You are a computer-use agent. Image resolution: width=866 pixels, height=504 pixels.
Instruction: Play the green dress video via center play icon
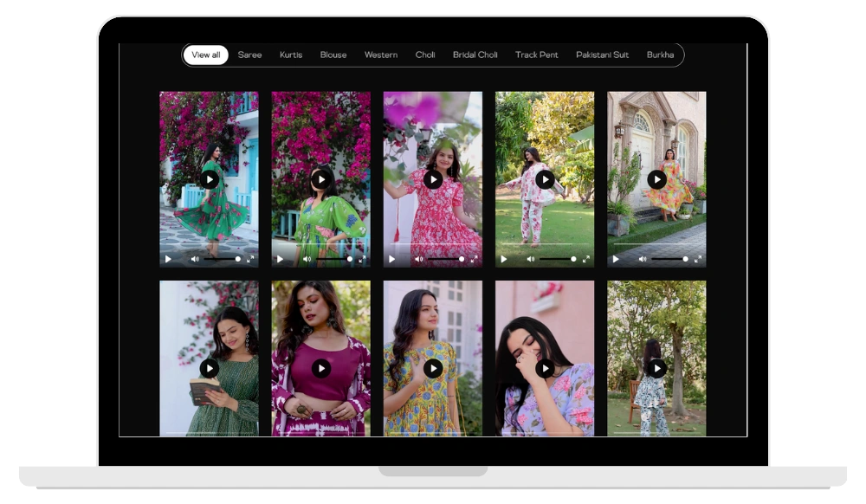[x=209, y=179]
